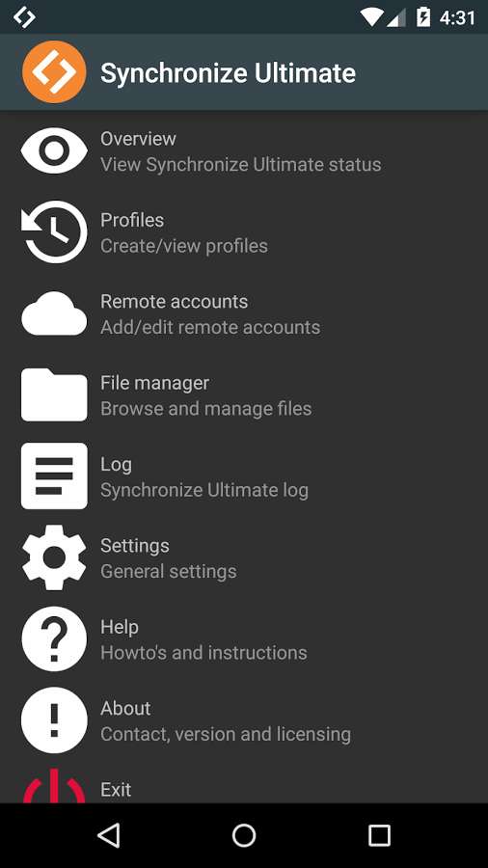Select the Profiles menu entry

(x=244, y=231)
